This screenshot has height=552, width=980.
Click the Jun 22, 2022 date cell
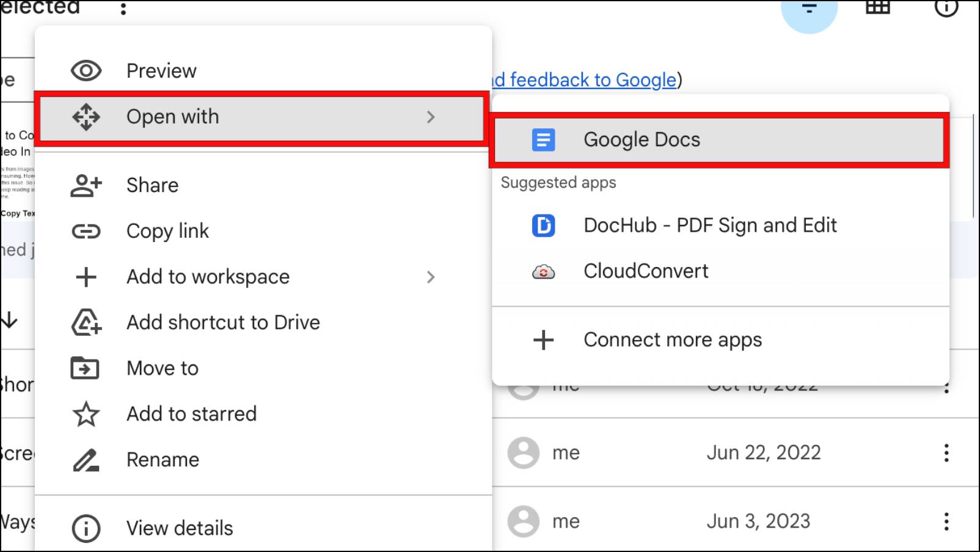[x=764, y=453]
